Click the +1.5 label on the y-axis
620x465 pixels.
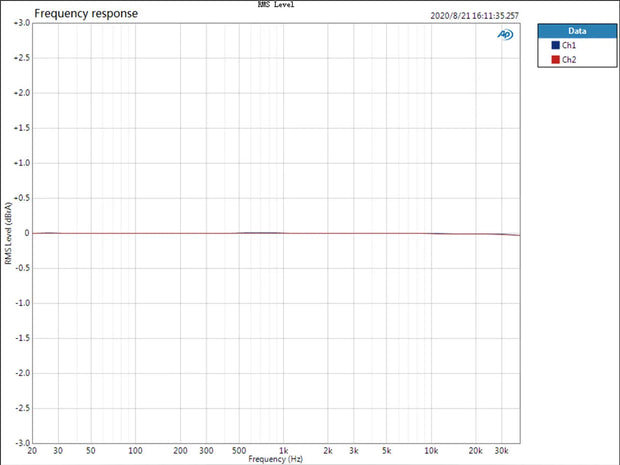tap(20, 128)
